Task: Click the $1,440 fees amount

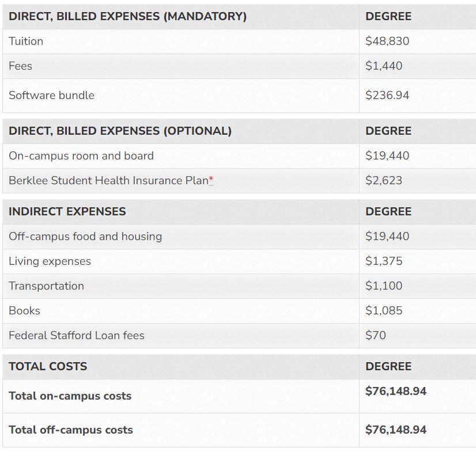Action: pyautogui.click(x=384, y=66)
